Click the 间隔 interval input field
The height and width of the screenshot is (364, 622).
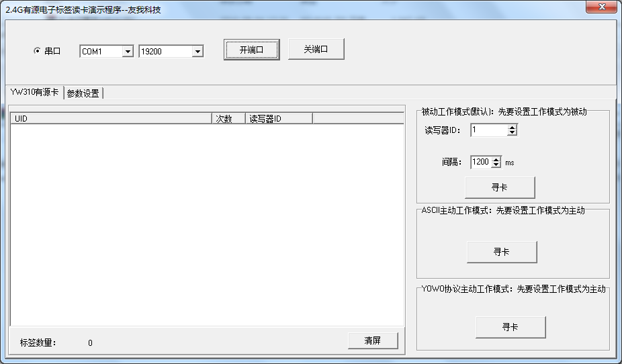click(481, 162)
